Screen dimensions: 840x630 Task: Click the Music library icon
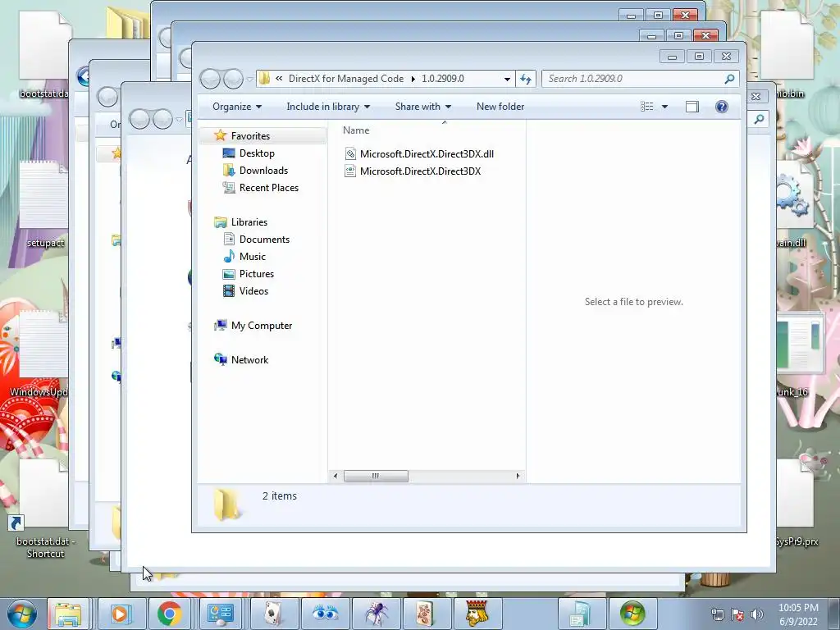229,256
